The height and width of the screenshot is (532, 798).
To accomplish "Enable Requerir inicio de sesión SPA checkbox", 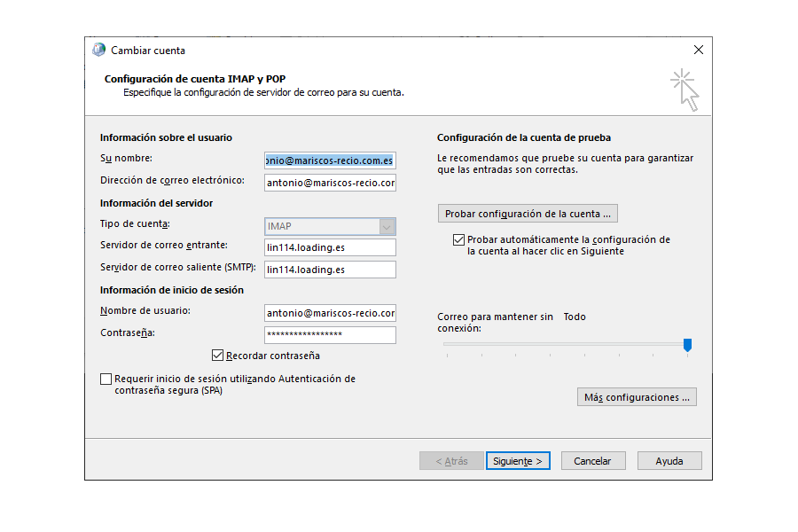I will [x=106, y=379].
